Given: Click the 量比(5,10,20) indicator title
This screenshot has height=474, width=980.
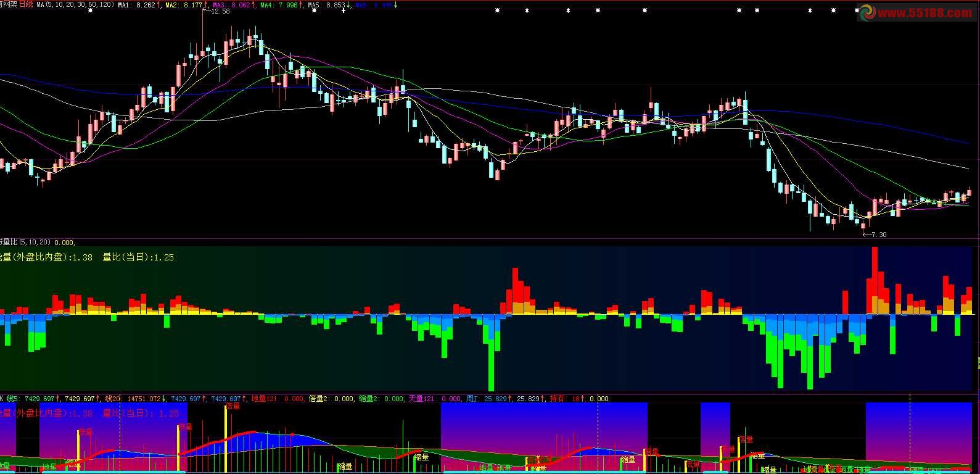Looking at the screenshot, I should (25, 243).
